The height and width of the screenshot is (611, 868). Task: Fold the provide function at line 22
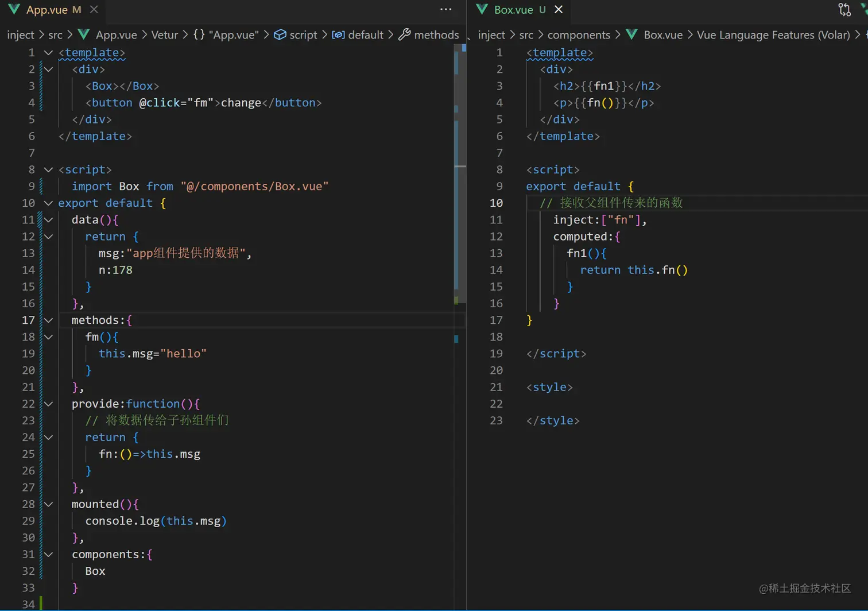[x=49, y=404]
